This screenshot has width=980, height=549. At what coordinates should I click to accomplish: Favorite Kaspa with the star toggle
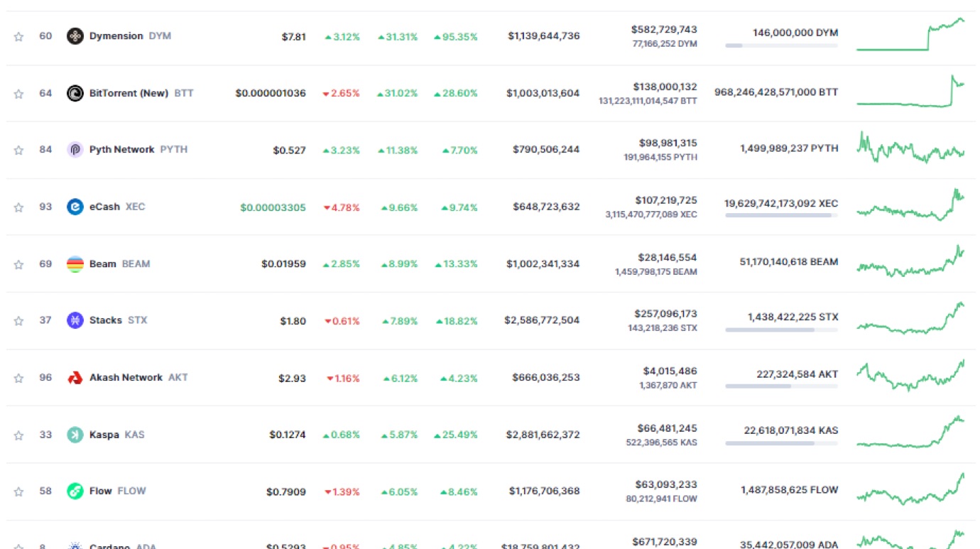[x=19, y=435]
